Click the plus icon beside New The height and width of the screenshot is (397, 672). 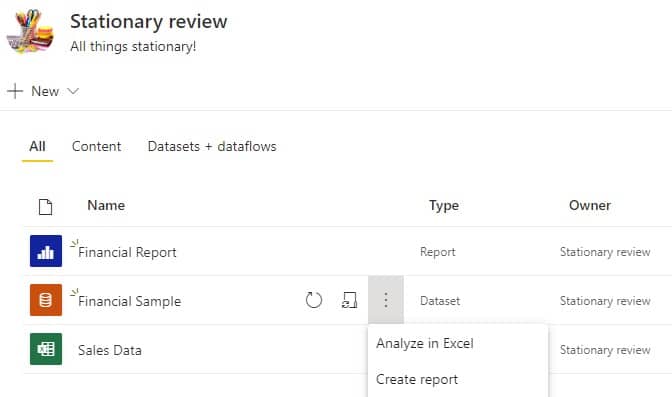15,91
